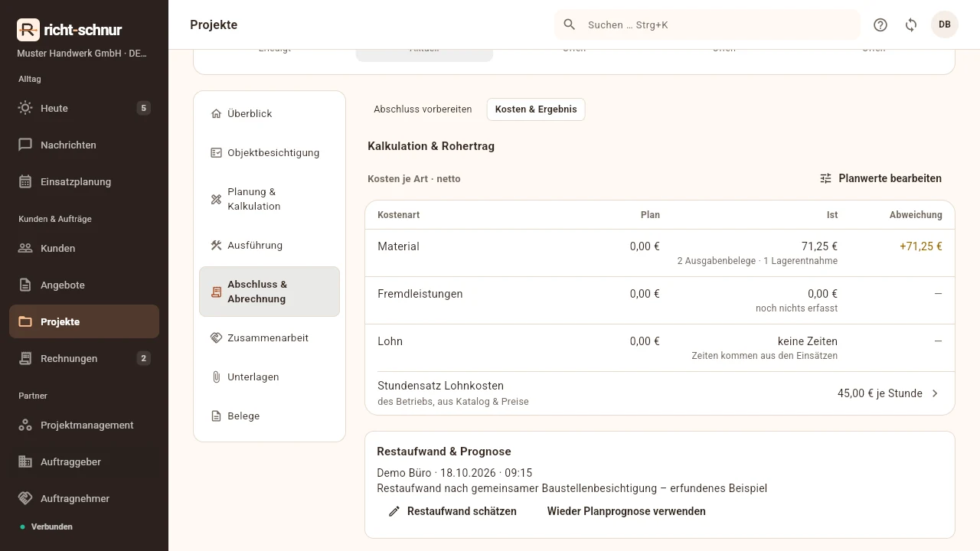980x551 pixels.
Task: Open the Zusammenarbeit section
Action: pyautogui.click(x=269, y=337)
